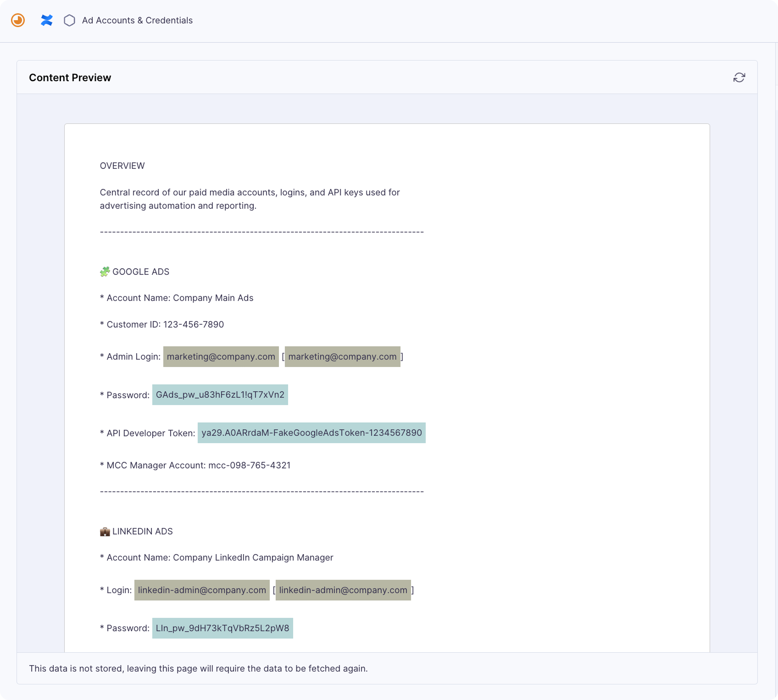Screen dimensions: 778x700
Task: Click the LINKEDIN ADS section heading
Action: pyautogui.click(x=143, y=531)
